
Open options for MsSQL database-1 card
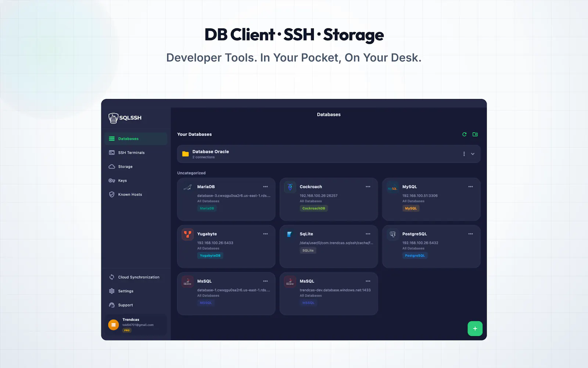tap(265, 281)
